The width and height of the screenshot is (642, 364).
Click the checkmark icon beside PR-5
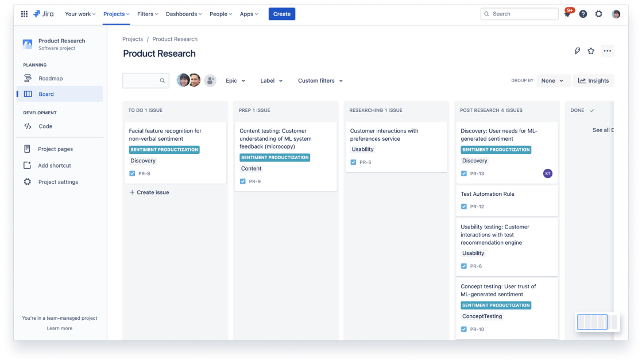[354, 162]
